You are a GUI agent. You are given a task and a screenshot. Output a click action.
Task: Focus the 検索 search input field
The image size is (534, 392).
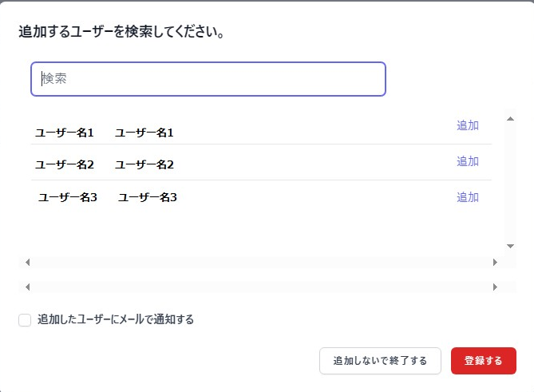pyautogui.click(x=208, y=79)
